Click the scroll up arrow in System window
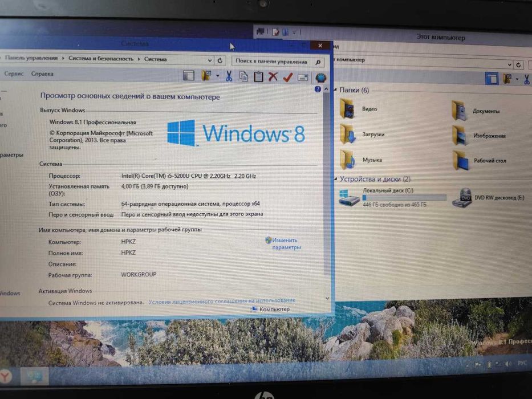The width and height of the screenshot is (532, 399). [326, 89]
